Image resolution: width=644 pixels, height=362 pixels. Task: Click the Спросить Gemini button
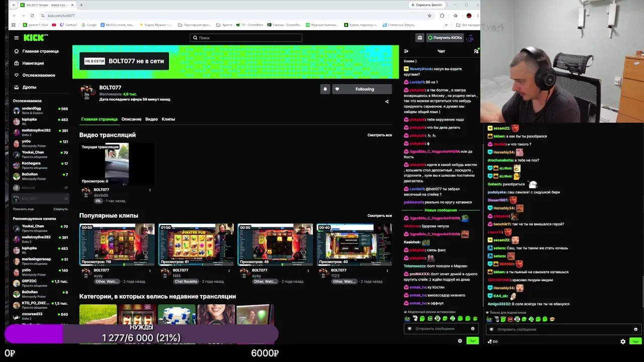point(427,5)
